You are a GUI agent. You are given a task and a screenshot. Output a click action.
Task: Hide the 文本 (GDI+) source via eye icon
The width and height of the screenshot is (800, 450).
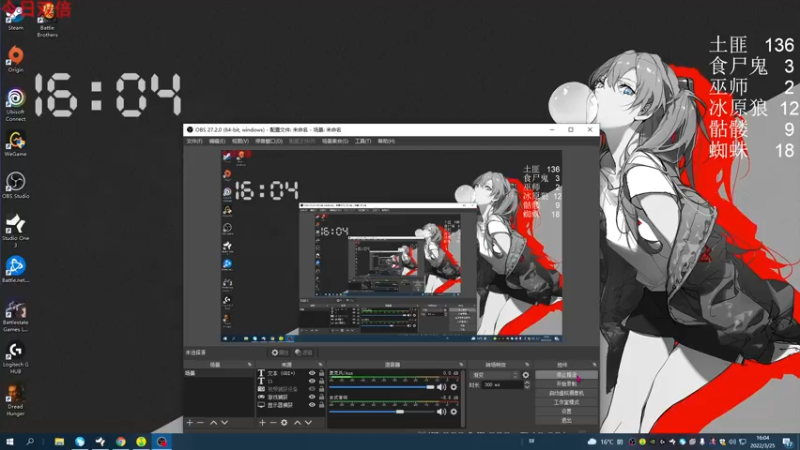click(312, 373)
